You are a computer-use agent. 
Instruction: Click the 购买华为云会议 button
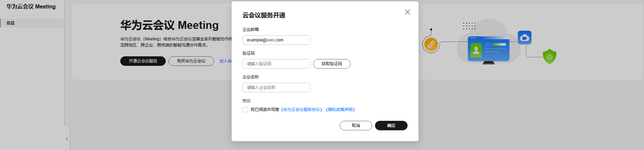tap(191, 61)
